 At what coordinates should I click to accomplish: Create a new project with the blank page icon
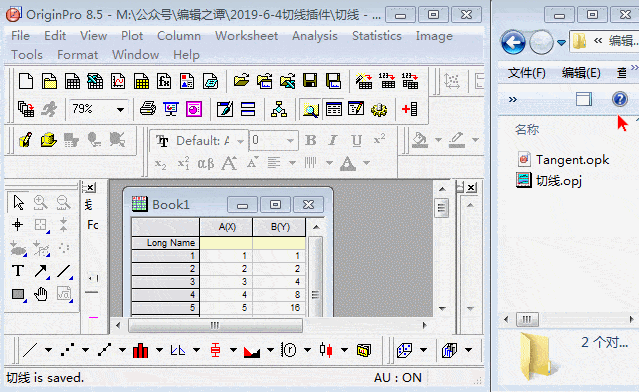point(26,81)
